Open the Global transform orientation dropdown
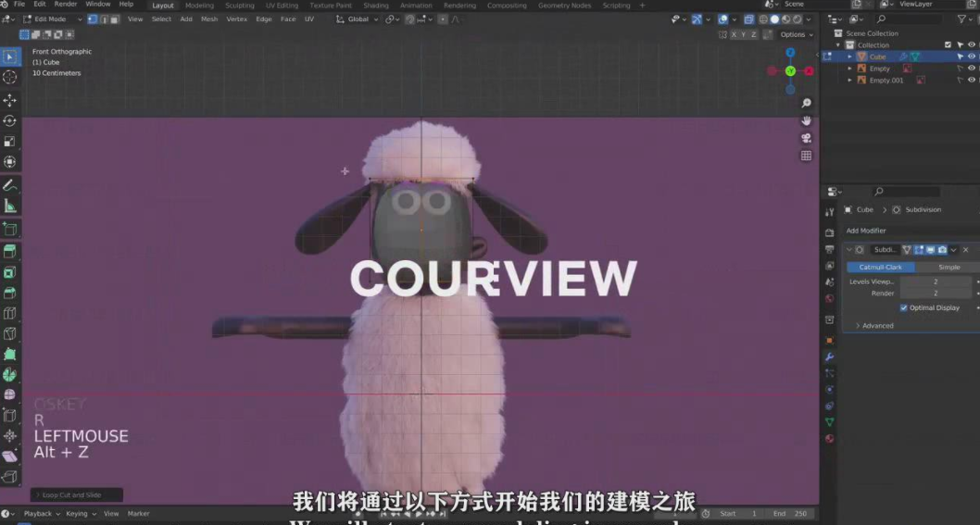Image resolution: width=980 pixels, height=525 pixels. click(x=357, y=19)
